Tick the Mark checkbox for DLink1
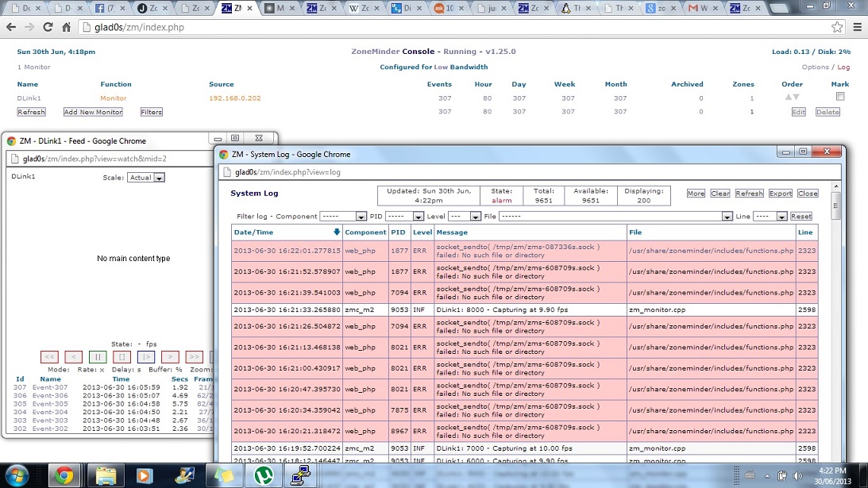 (x=839, y=97)
